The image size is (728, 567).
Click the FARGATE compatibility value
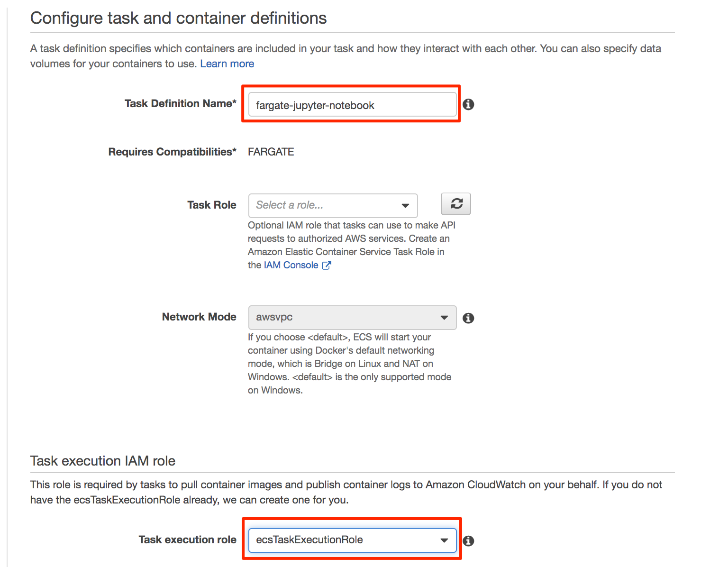[271, 152]
